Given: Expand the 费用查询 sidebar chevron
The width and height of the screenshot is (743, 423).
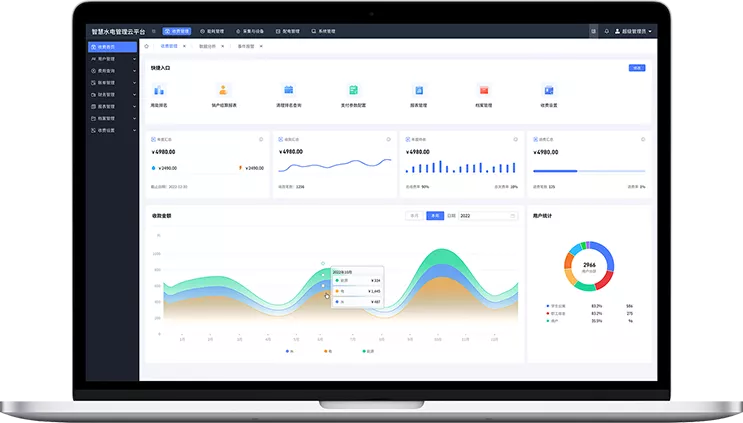Looking at the screenshot, I should (134, 71).
